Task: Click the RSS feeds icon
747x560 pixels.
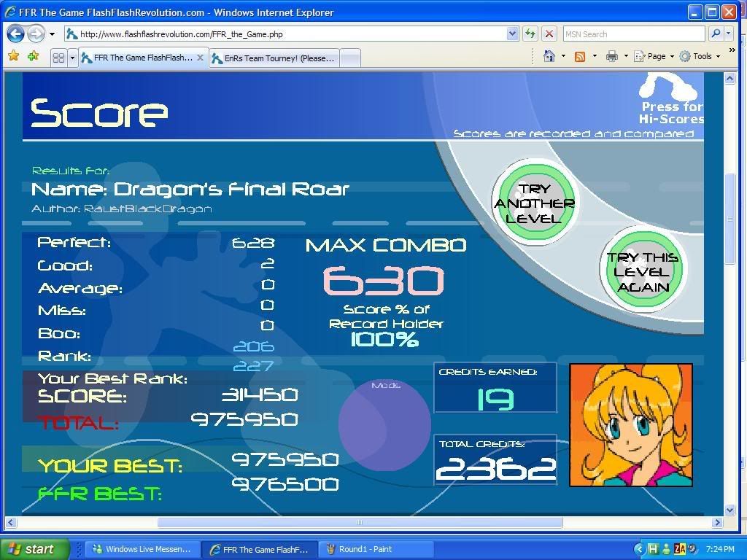Action: tap(580, 56)
